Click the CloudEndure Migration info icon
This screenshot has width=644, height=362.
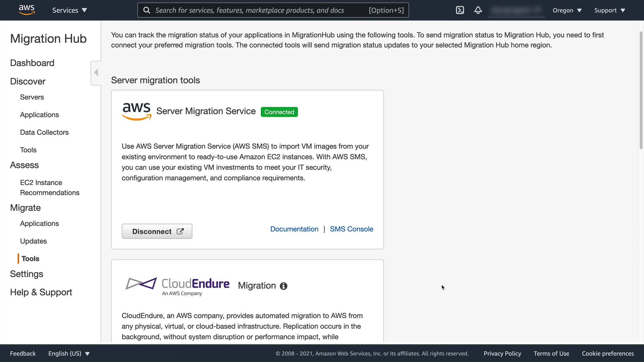click(283, 286)
